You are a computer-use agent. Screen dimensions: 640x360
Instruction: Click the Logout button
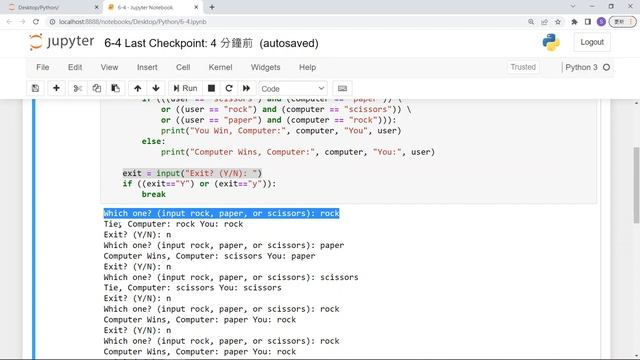tap(592, 42)
